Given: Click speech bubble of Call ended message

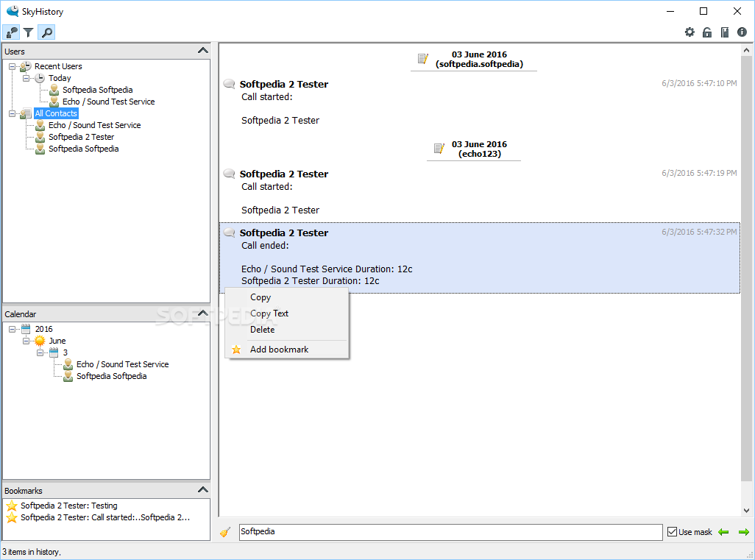Looking at the screenshot, I should [229, 233].
